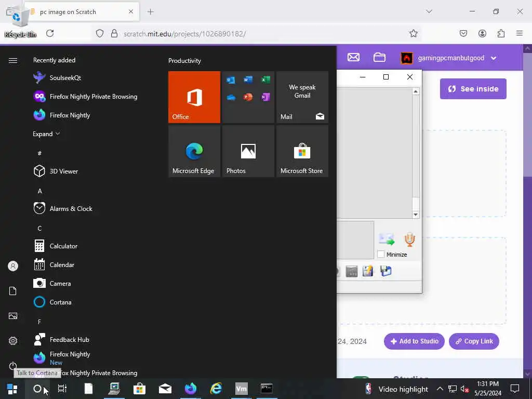Viewport: 532px width, 399px height.
Task: Click the screen capture arrow icon
Action: click(387, 240)
